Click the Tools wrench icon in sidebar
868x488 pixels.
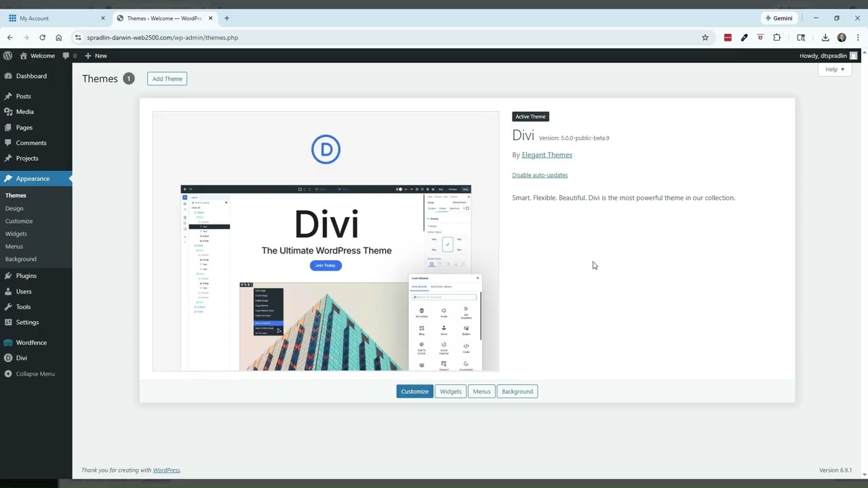(x=8, y=307)
